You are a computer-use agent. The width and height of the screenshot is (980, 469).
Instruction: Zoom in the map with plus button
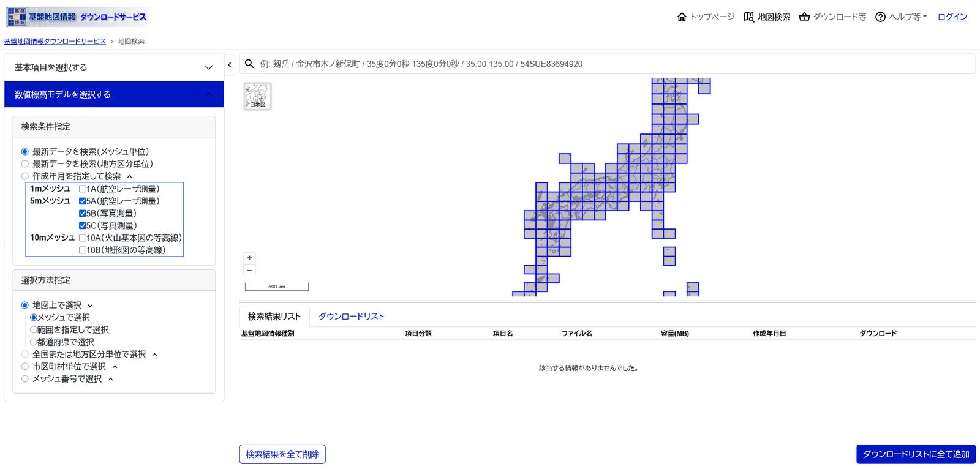pyautogui.click(x=249, y=258)
